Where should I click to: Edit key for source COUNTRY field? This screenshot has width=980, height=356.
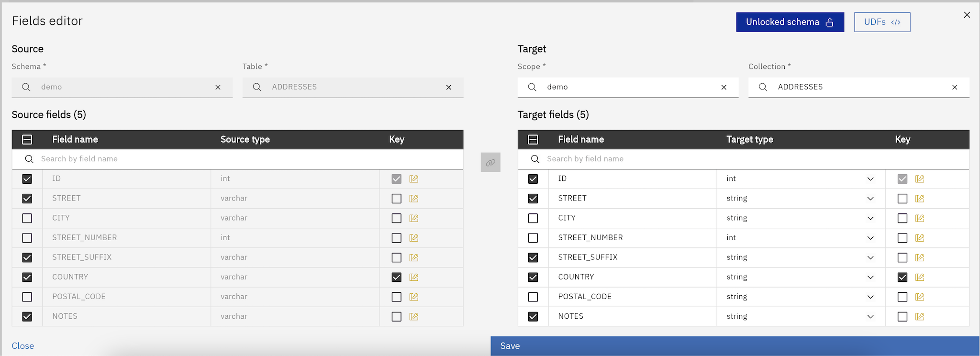(x=414, y=277)
